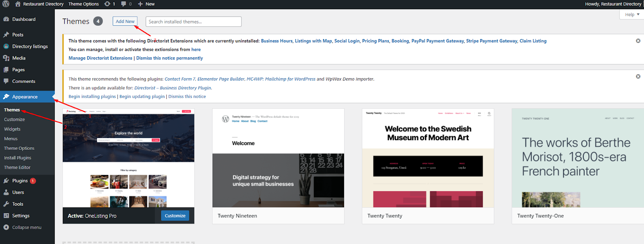
Task: Select Themes submenu item
Action: (12, 110)
